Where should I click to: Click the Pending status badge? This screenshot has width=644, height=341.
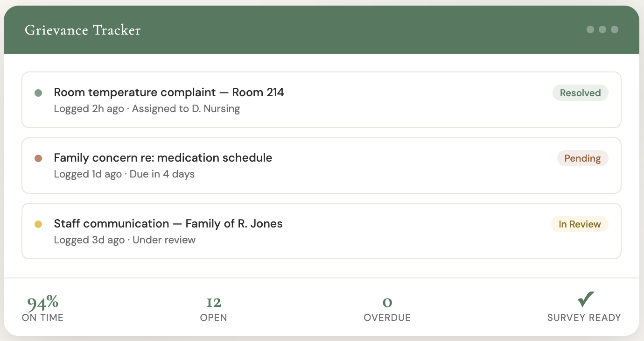point(582,158)
